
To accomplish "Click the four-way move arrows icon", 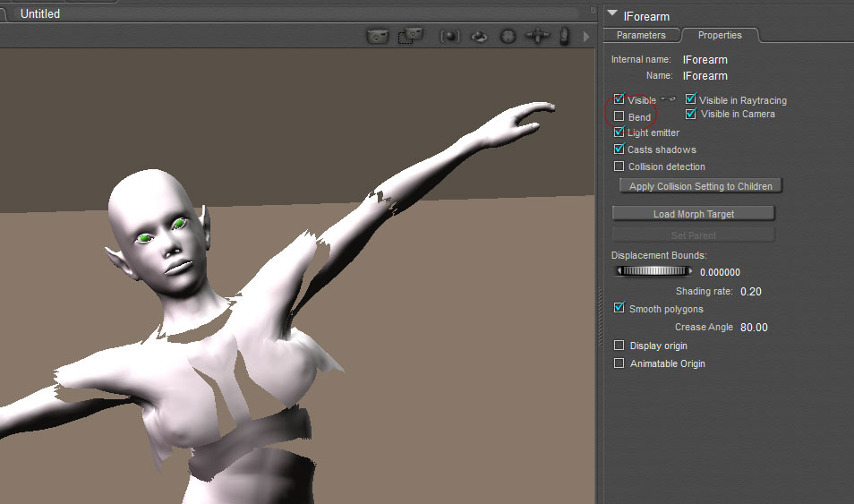I will pyautogui.click(x=537, y=36).
